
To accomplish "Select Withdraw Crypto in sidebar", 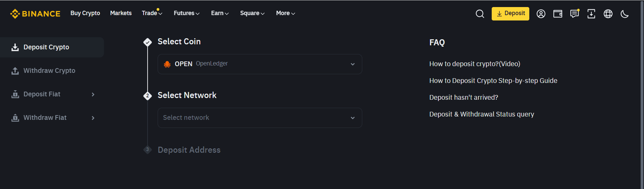I will [x=49, y=71].
